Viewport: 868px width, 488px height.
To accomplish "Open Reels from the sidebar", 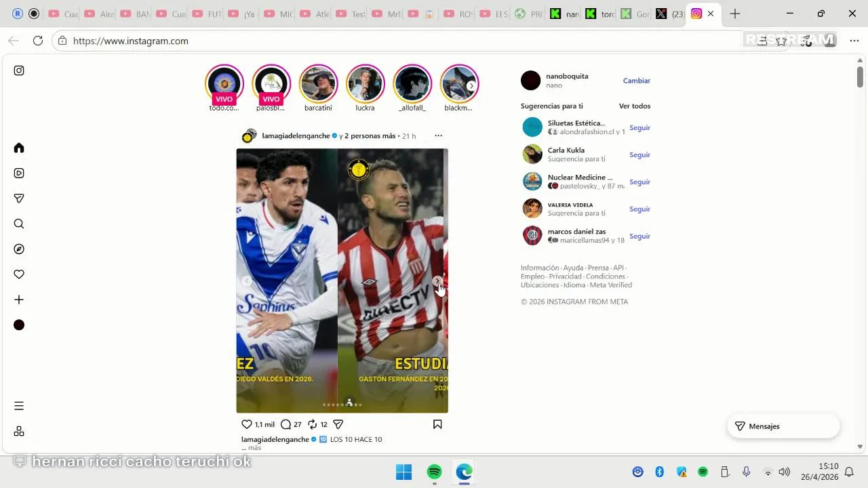I will (19, 173).
